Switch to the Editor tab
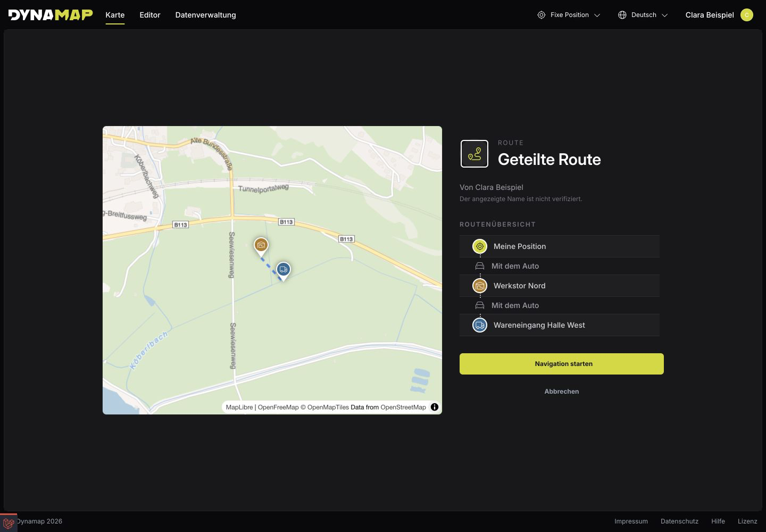The height and width of the screenshot is (532, 766). [150, 15]
